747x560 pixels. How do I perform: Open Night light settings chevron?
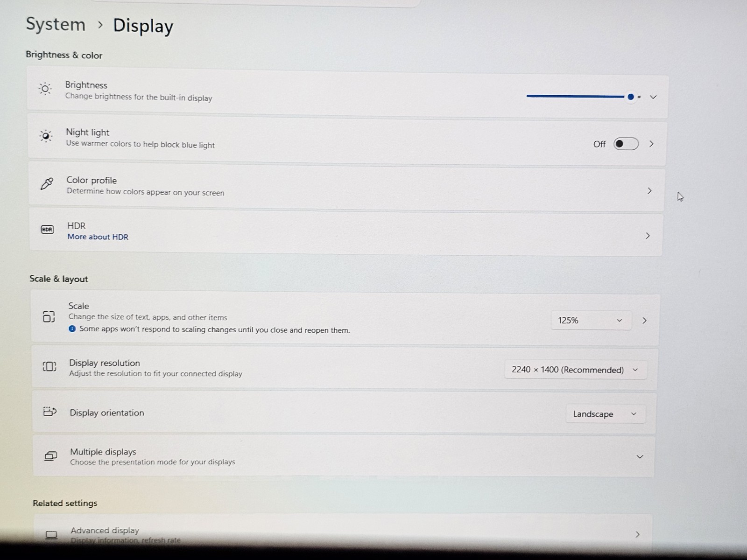click(651, 144)
